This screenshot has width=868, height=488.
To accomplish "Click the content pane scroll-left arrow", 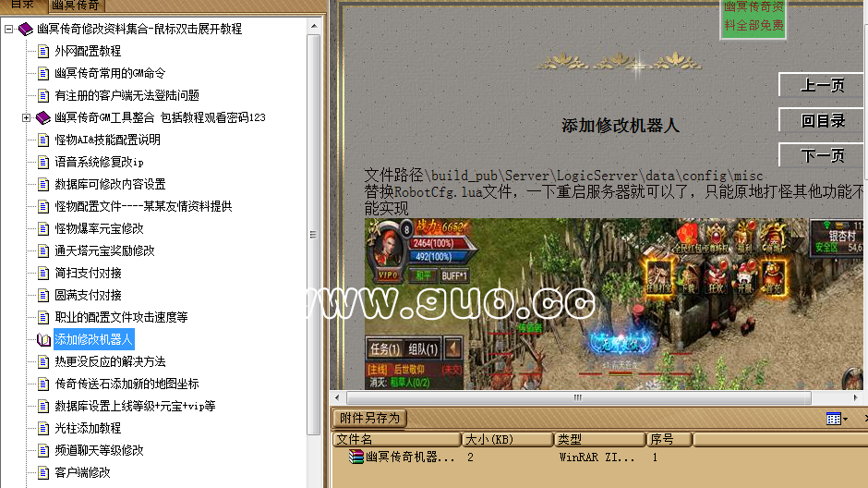I will tap(337, 397).
